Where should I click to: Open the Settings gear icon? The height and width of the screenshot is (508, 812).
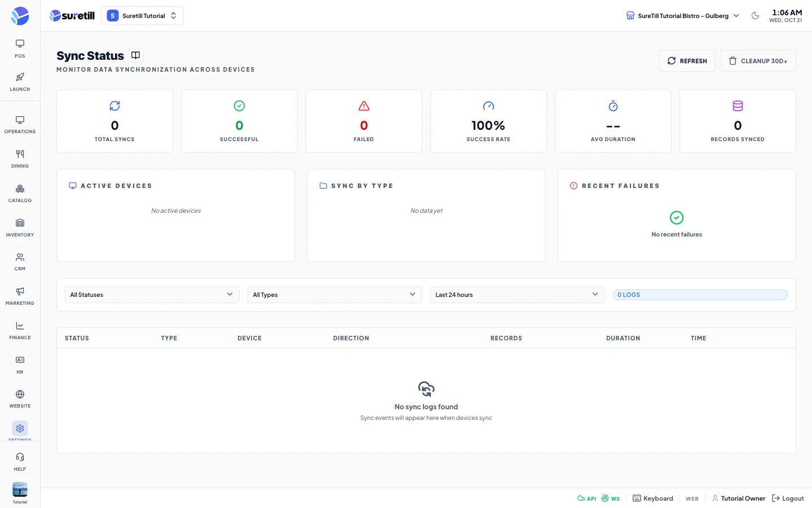click(x=20, y=428)
